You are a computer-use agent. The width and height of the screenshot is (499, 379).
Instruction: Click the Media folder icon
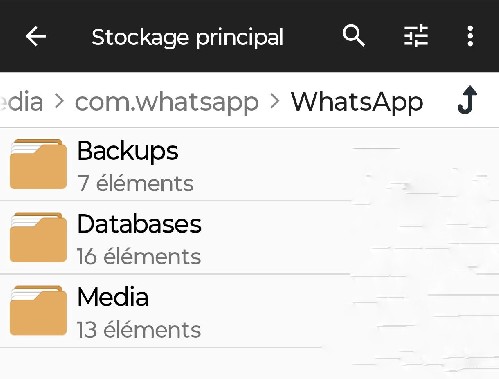click(x=38, y=311)
